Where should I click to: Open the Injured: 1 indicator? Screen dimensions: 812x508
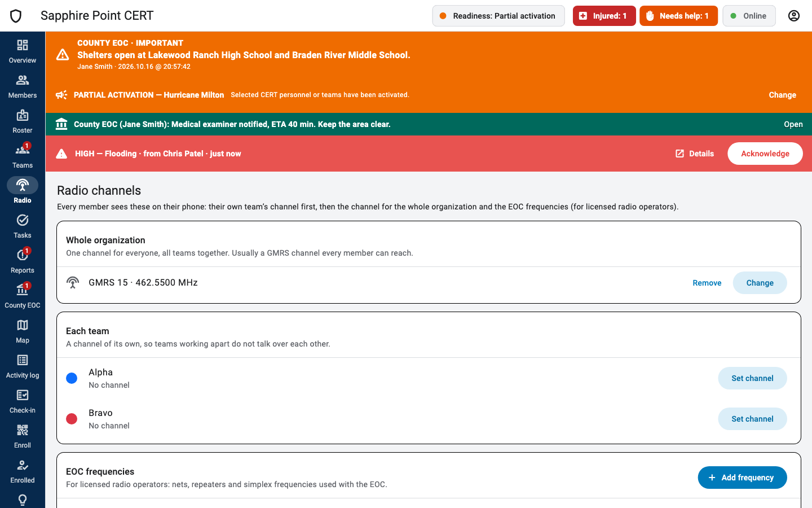tap(604, 16)
